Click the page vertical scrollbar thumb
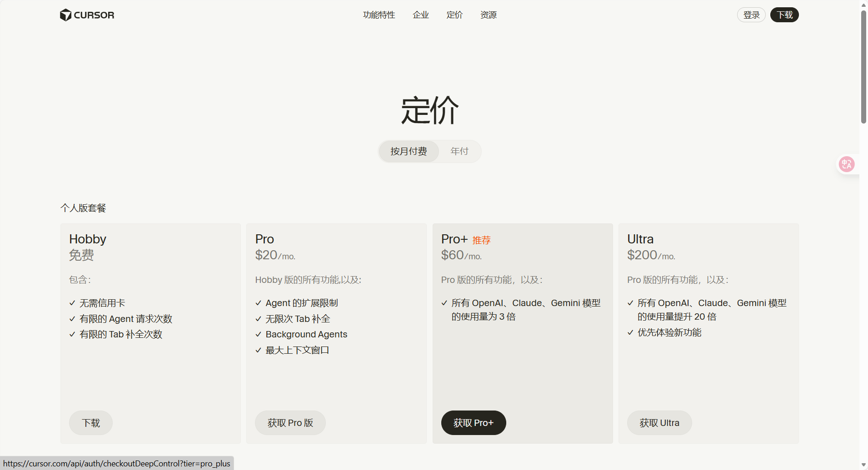The width and height of the screenshot is (868, 470). click(863, 67)
